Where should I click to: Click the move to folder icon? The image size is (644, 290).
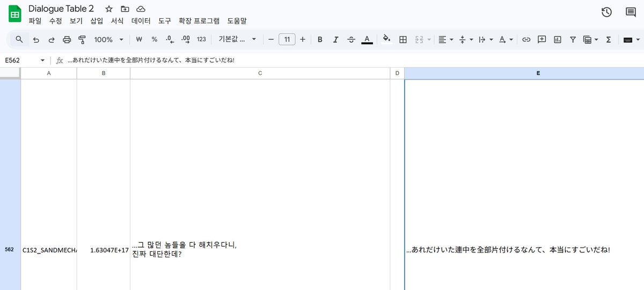coord(125,9)
